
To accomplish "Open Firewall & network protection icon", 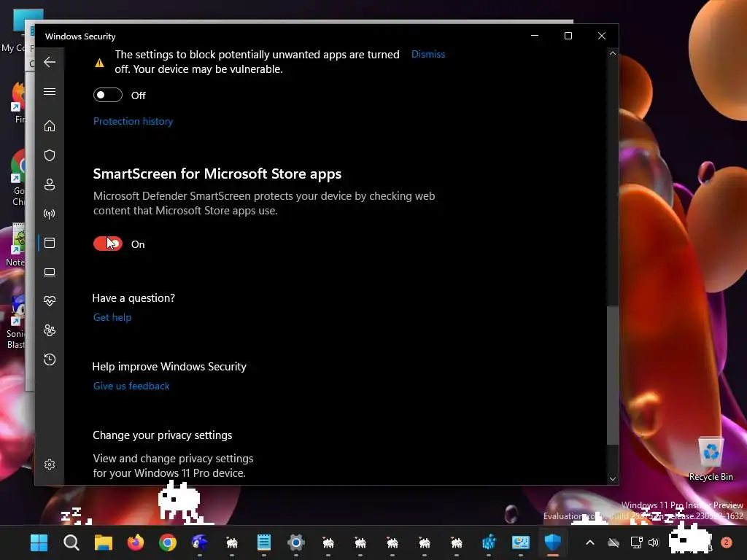I will [50, 214].
